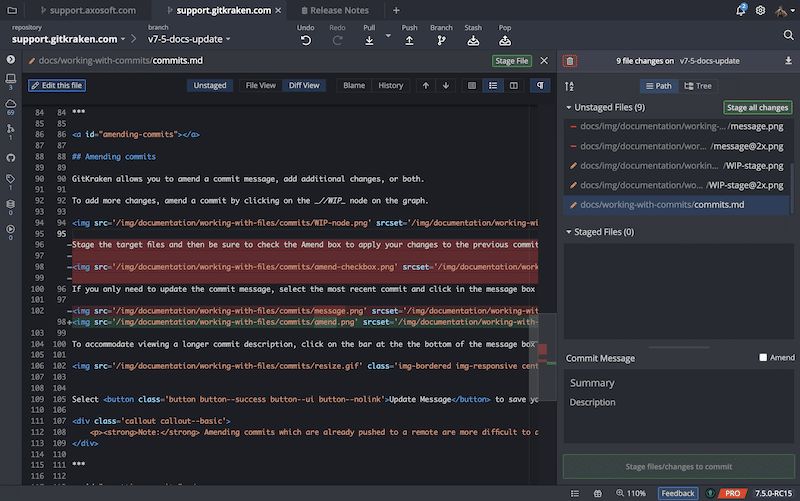Image resolution: width=800 pixels, height=501 pixels.
Task: Close the commits.md diff view
Action: [544, 61]
